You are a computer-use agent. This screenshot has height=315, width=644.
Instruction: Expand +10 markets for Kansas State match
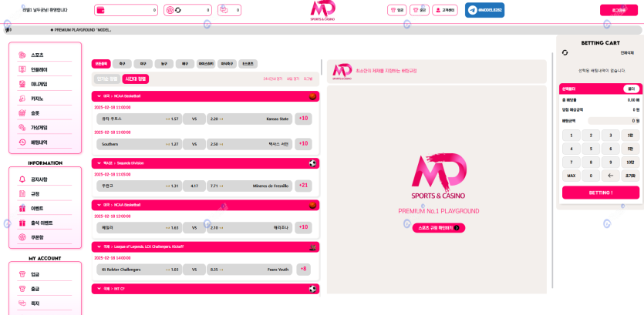[x=304, y=119]
